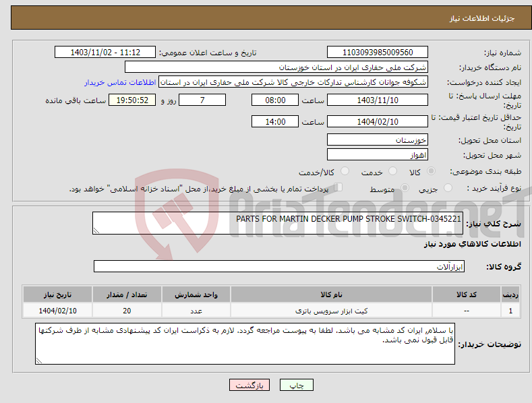Click the resize handle of the description box
Image resolution: width=532 pixels, height=403 pixels.
pyautogui.click(x=96, y=230)
